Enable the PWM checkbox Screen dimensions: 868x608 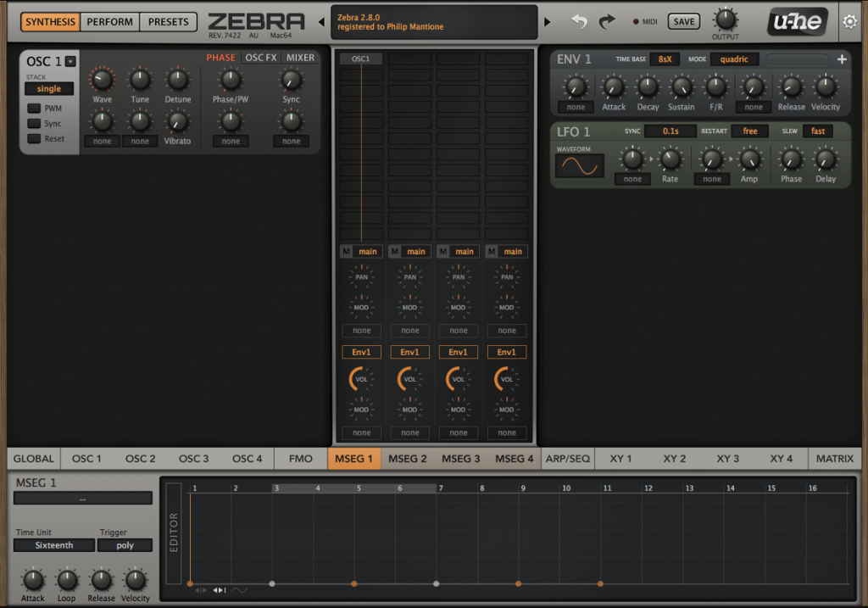pos(34,108)
